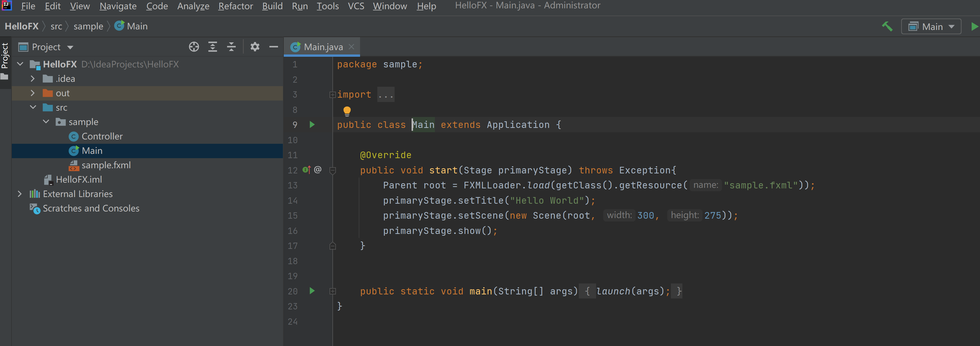The image size is (980, 346).
Task: Click the collapse all icon in Project panel
Action: click(231, 47)
